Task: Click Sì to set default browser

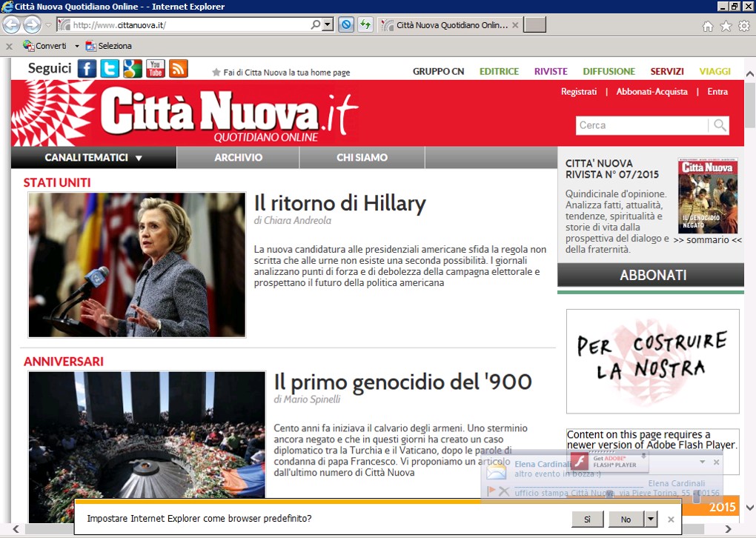Action: point(587,519)
